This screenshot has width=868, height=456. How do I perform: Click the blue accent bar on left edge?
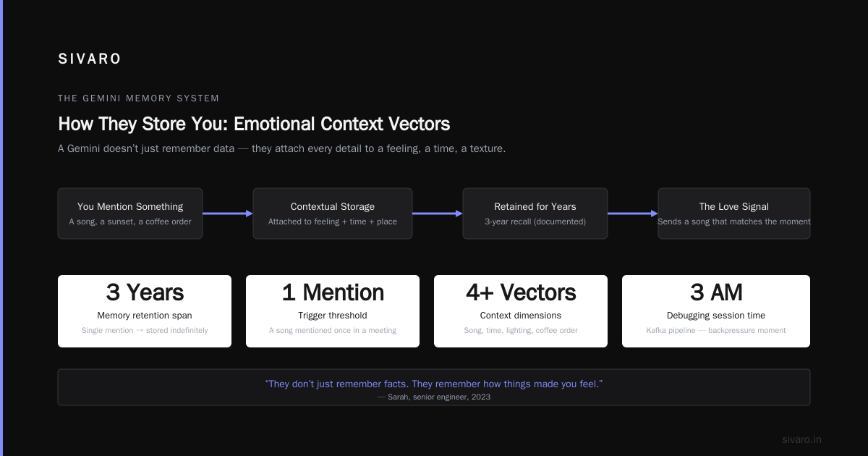[1, 228]
